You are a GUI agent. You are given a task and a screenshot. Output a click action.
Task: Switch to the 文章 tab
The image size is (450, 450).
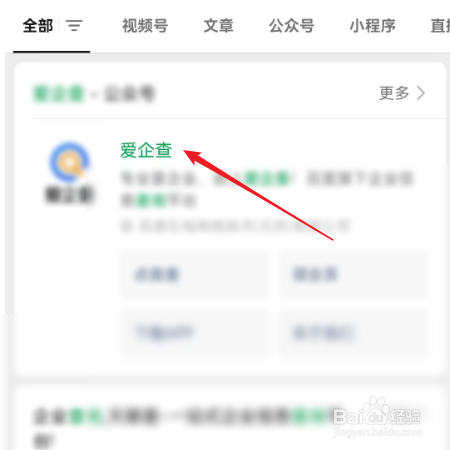[x=219, y=26]
